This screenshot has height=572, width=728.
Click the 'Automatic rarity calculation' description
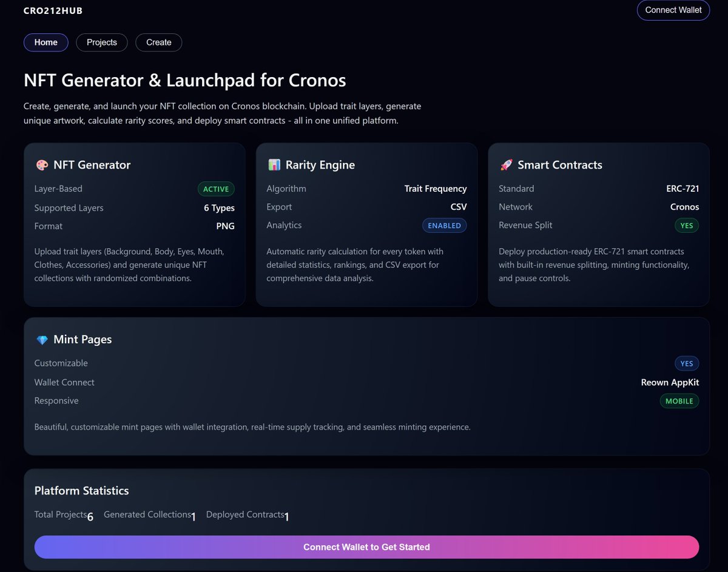(355, 264)
